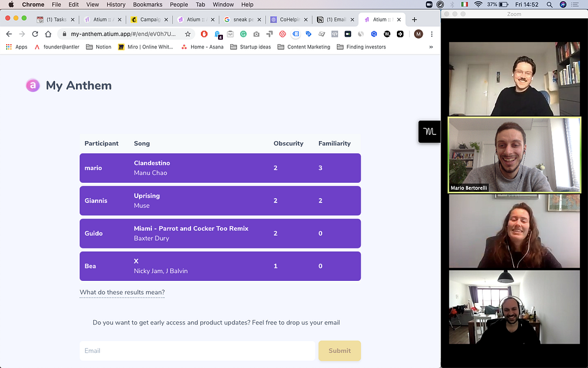Viewport: 588px width, 368px height.
Task: Click the blue Q extension icon
Action: 374,34
